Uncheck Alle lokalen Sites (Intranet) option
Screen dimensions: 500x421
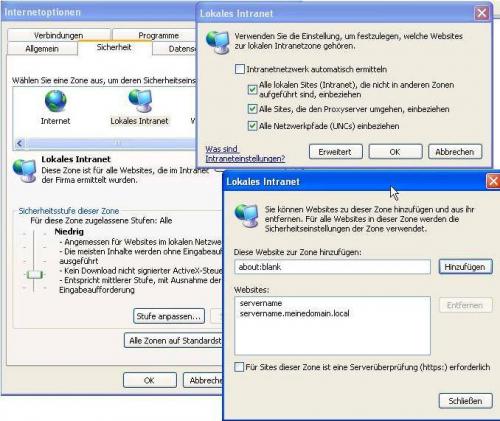click(x=252, y=89)
